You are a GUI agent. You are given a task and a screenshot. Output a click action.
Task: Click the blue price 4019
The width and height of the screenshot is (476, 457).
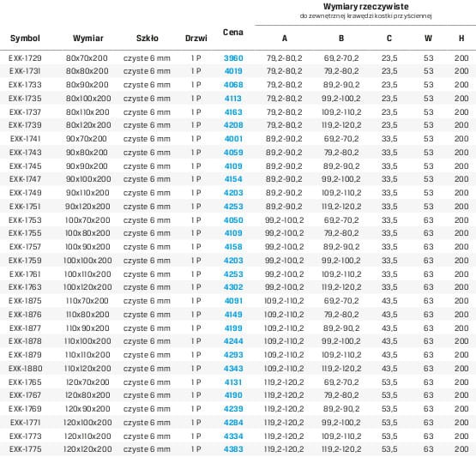pos(233,71)
